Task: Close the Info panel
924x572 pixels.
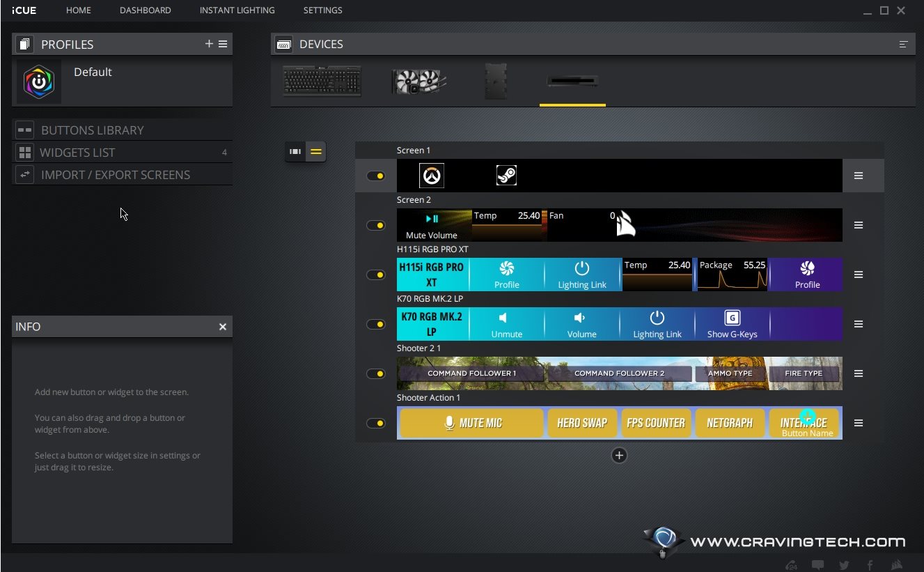Action: [223, 327]
